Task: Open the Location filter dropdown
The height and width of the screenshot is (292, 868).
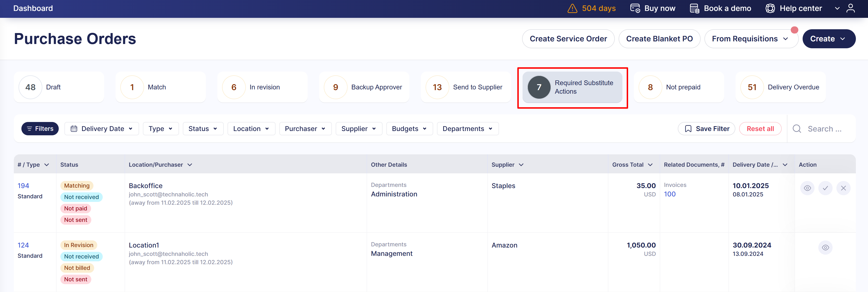Action: pyautogui.click(x=251, y=129)
